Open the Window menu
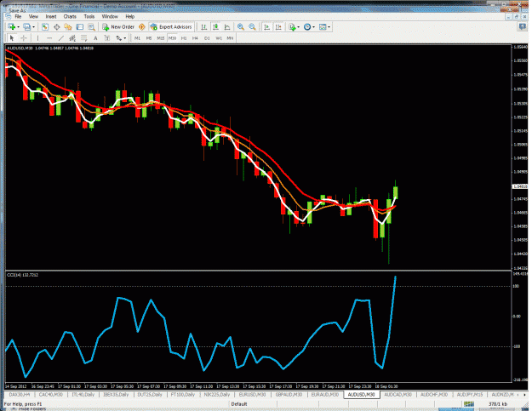Viewport: 532px width, 411px height. click(x=110, y=17)
